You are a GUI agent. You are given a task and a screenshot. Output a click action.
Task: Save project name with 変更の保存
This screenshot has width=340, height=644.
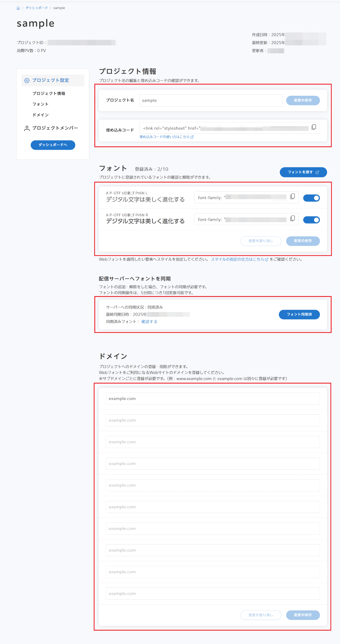tap(303, 100)
